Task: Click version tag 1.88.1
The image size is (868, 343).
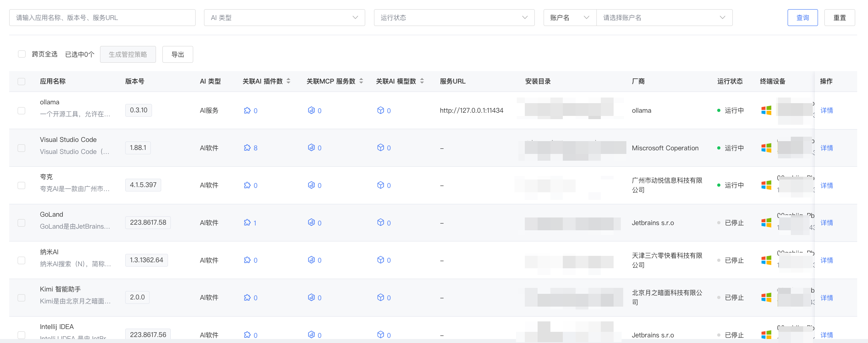Action: point(138,148)
